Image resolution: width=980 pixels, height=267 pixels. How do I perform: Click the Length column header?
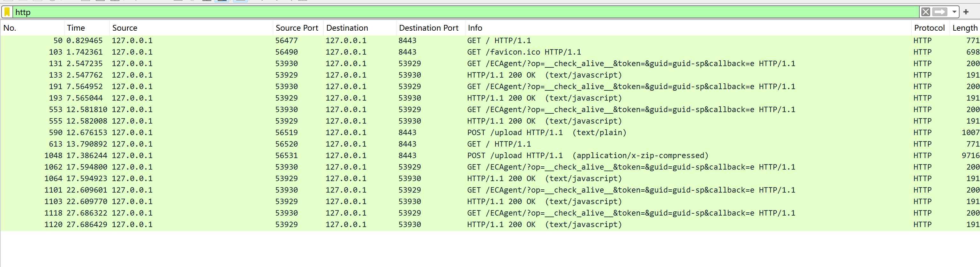click(964, 28)
